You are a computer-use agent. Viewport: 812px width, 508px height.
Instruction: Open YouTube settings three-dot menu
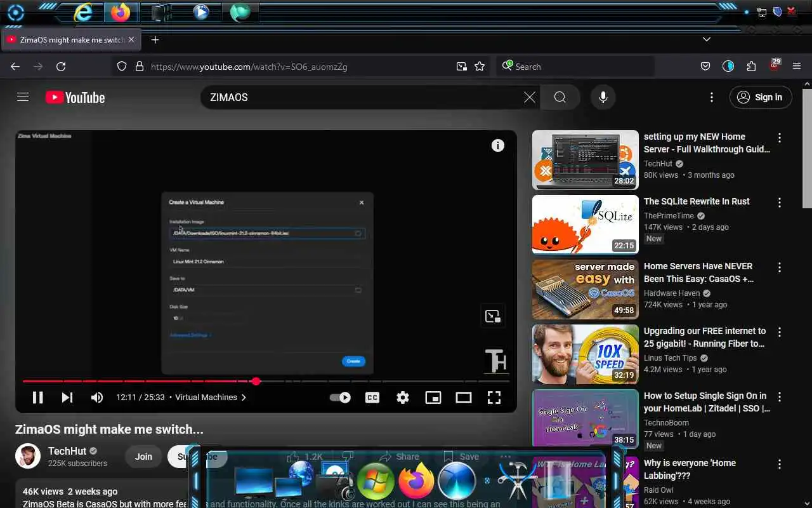[712, 97]
